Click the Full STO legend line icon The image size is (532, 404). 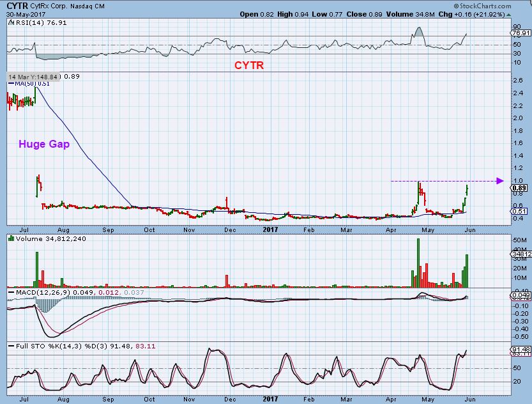pos(10,346)
